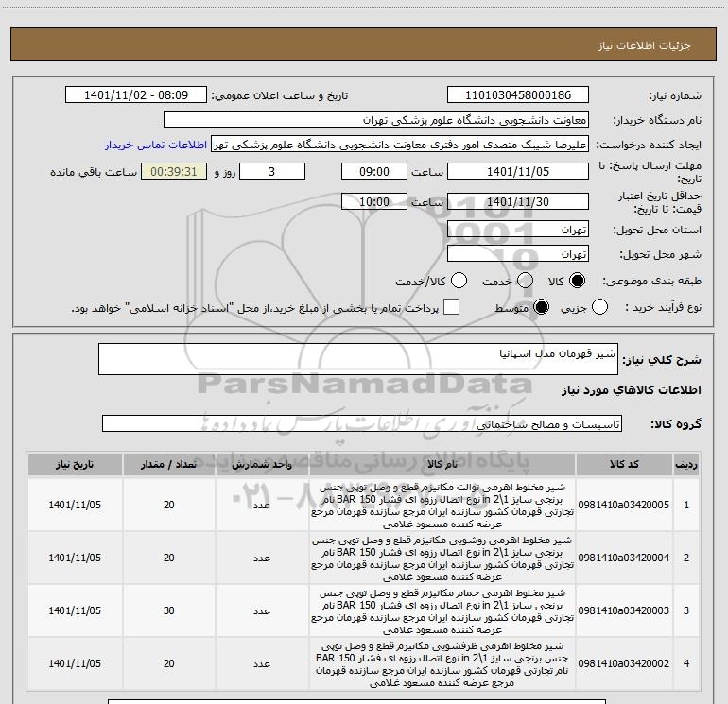
Task: Click the تاریخ نیاز column header
Action: click(75, 465)
